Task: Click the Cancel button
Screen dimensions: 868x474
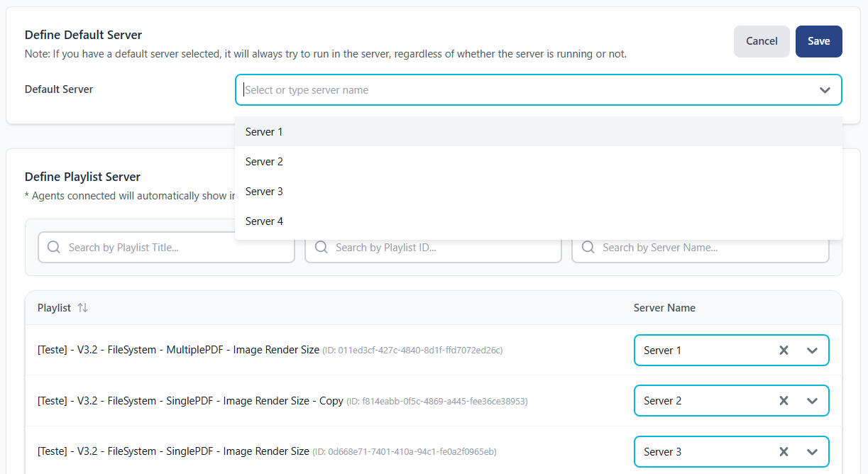Action: tap(762, 41)
